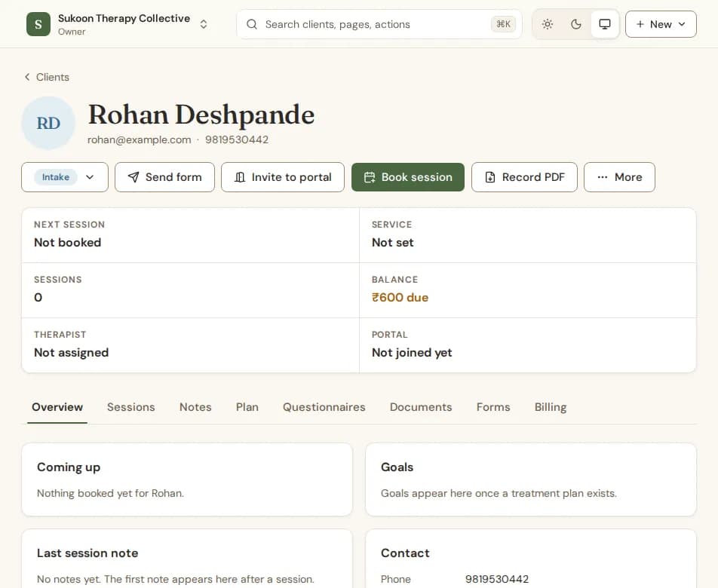Click the portal door icon
The image size is (718, 588).
pyautogui.click(x=240, y=177)
